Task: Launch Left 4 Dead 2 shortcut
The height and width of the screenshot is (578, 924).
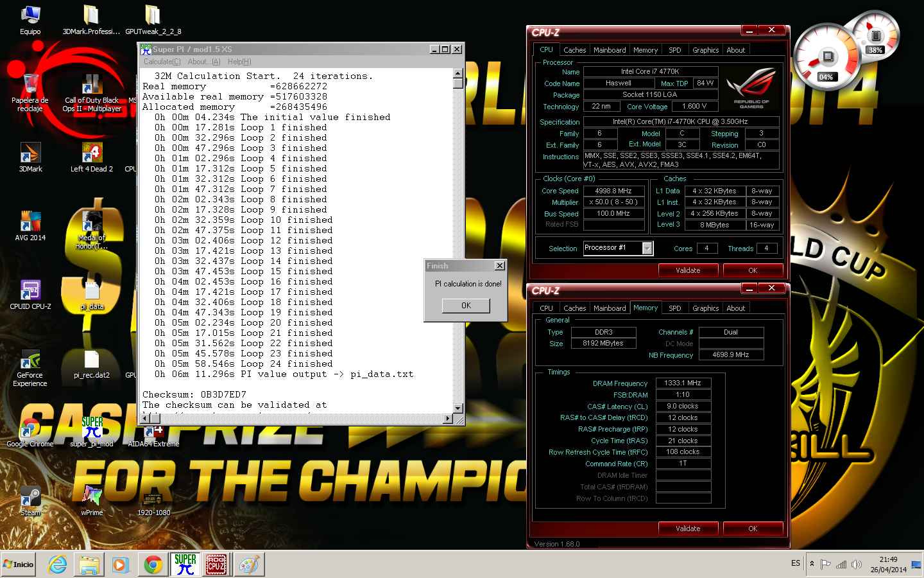Action: (92, 157)
